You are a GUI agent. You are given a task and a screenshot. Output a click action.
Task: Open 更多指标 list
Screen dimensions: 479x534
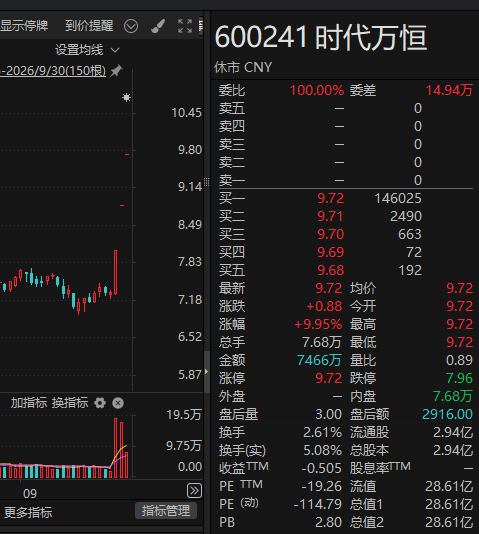click(28, 512)
